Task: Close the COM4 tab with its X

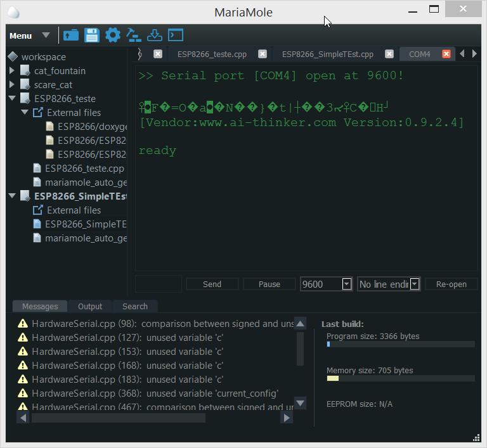Action: [446, 54]
